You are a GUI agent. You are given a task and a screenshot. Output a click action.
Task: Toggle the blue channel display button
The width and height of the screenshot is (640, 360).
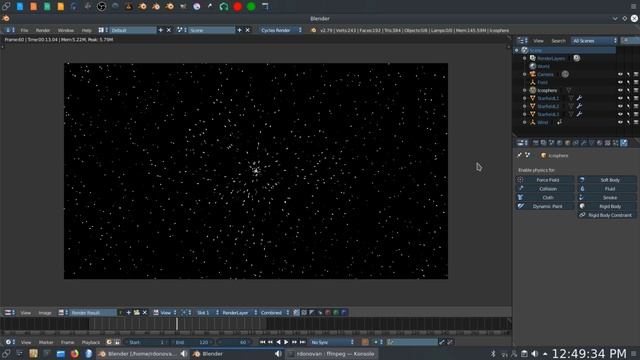(344, 313)
